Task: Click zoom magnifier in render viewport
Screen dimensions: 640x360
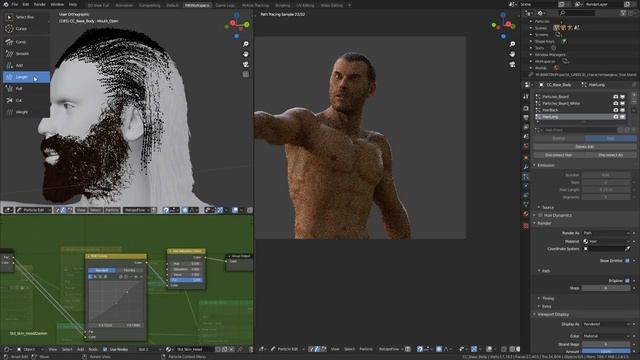Action: coord(512,44)
